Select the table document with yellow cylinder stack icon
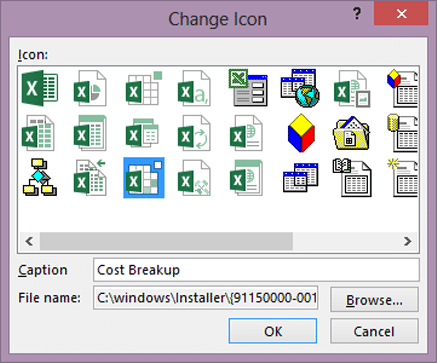Viewport: 437px width, 363px height. [x=402, y=133]
